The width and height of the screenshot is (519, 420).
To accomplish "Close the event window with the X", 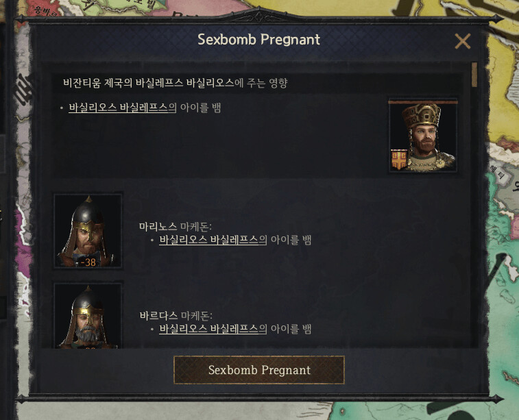I will click(x=462, y=41).
